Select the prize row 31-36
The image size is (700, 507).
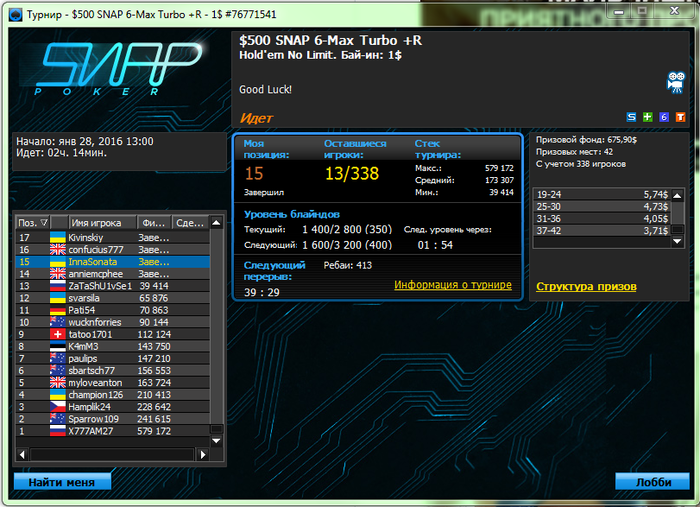[x=602, y=219]
